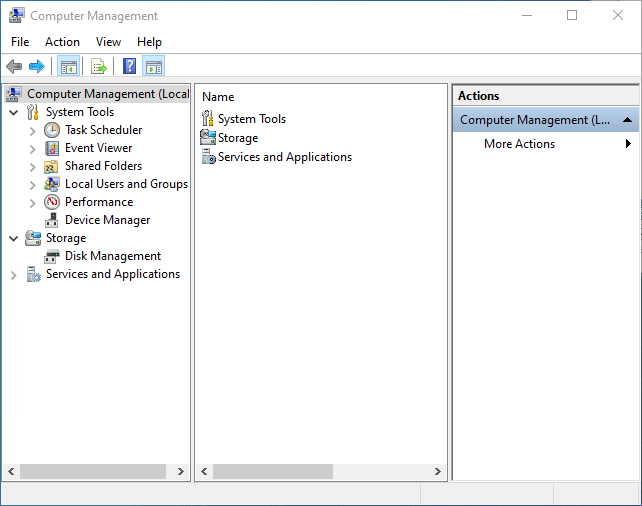Go forward with the blue right arrow
The image size is (642, 506).
pyautogui.click(x=36, y=66)
